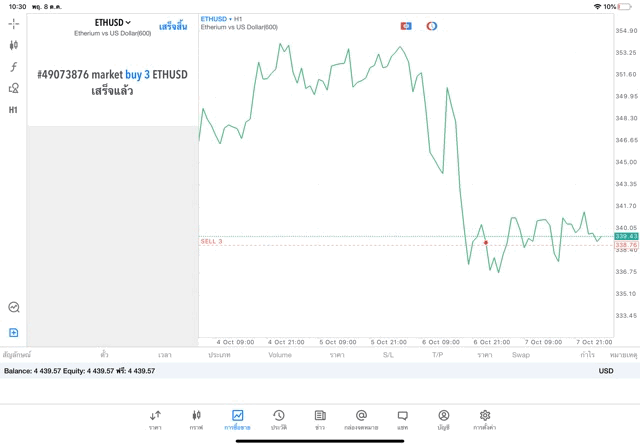Open the indicators (f) icon
The height and width of the screenshot is (447, 640).
tap(13, 66)
